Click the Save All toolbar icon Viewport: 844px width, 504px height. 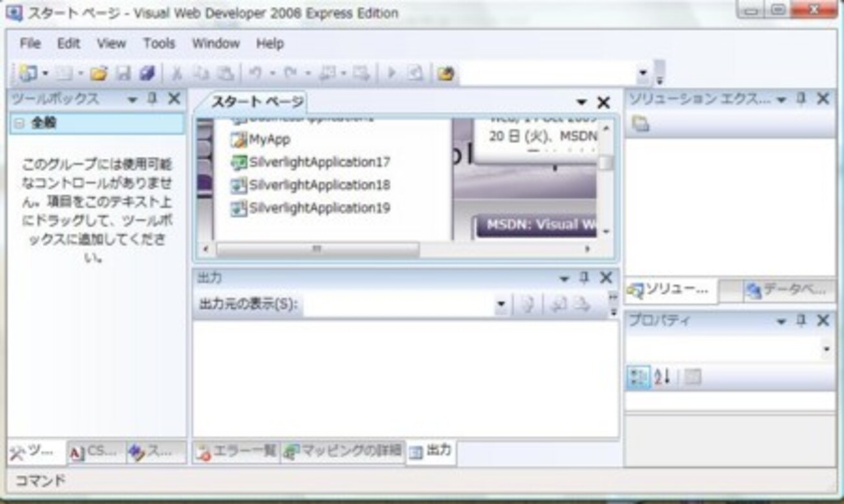coord(147,74)
